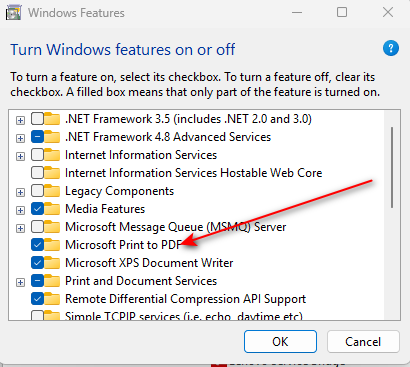410x367 pixels.
Task: Click Cancel to discard changes
Action: pyautogui.click(x=363, y=341)
